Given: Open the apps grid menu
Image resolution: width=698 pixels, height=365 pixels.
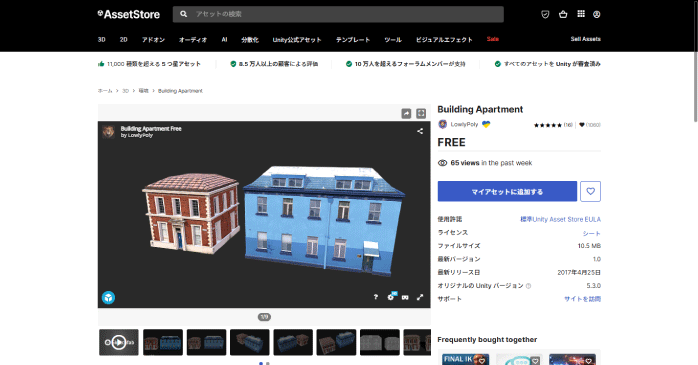Looking at the screenshot, I should [x=581, y=14].
